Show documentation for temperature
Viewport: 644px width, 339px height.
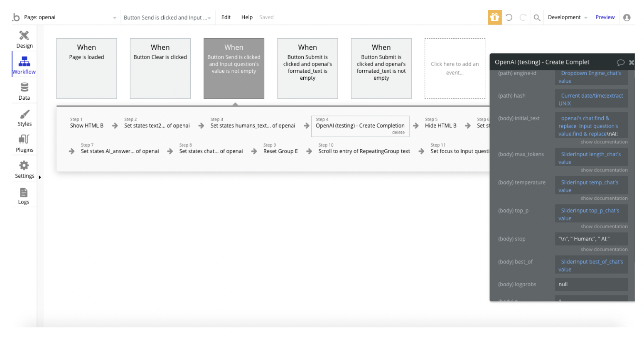(604, 199)
